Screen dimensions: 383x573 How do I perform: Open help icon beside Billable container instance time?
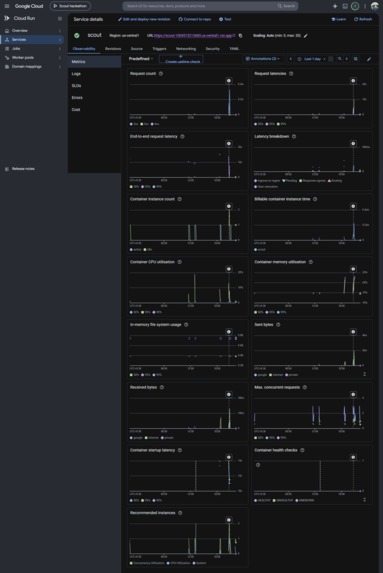315,199
